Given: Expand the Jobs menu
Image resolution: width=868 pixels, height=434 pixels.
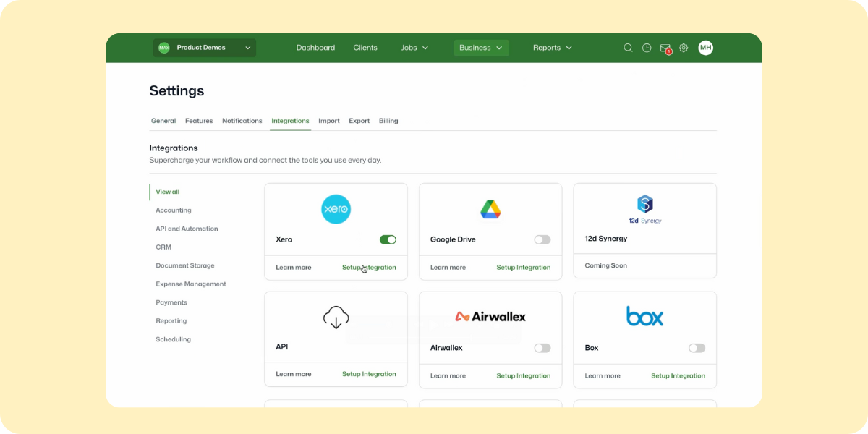Looking at the screenshot, I should tap(414, 48).
